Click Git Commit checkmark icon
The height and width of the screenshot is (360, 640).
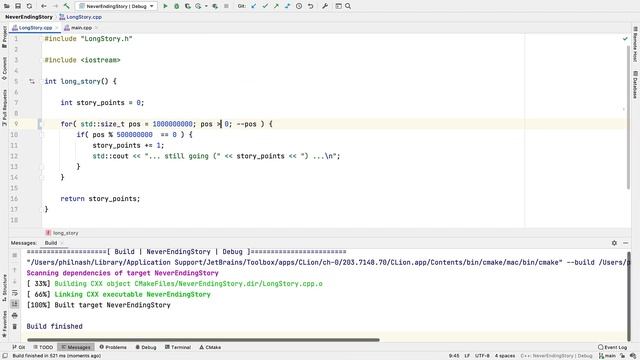(265, 6)
